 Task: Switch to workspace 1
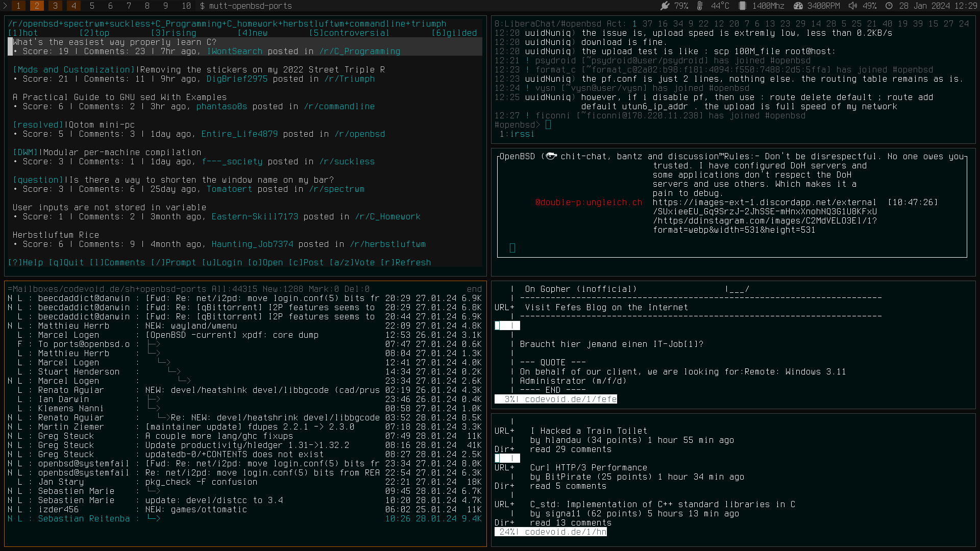click(18, 6)
